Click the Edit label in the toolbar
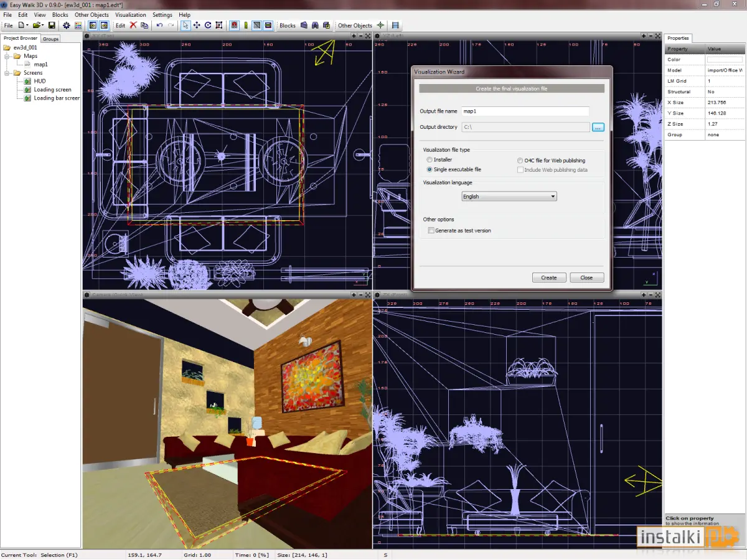Image resolution: width=747 pixels, height=560 pixels. tap(120, 26)
